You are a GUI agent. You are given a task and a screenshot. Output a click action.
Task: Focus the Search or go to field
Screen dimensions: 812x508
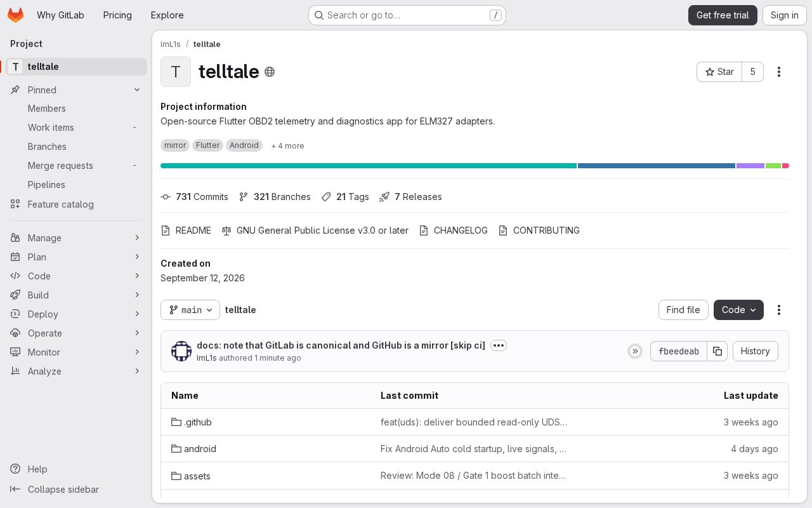point(407,15)
